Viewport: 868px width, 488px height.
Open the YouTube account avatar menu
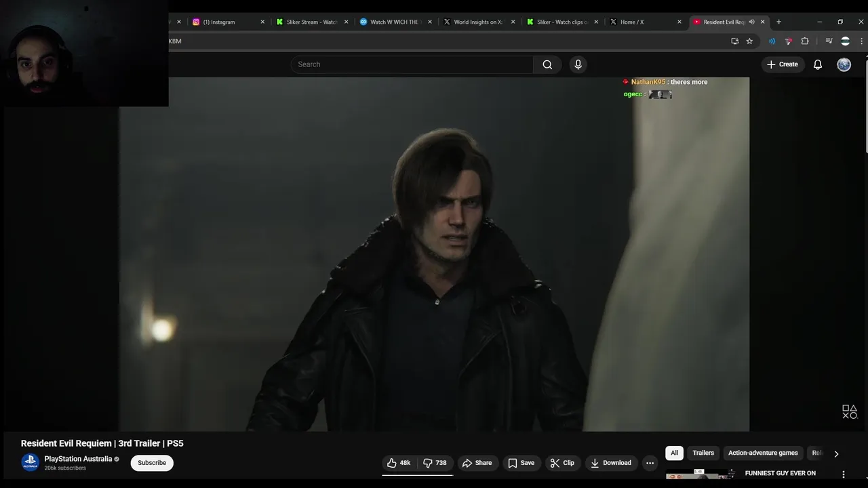tap(844, 64)
